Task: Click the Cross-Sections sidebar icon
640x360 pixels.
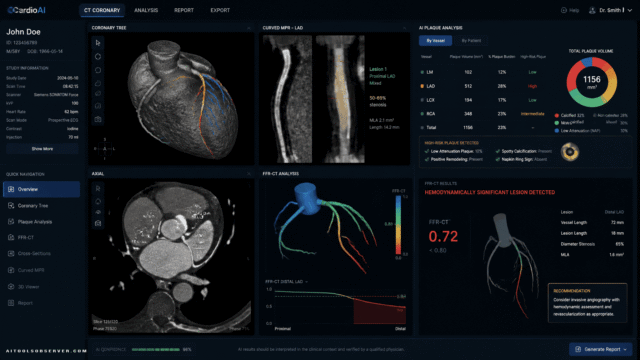Action: click(x=11, y=253)
